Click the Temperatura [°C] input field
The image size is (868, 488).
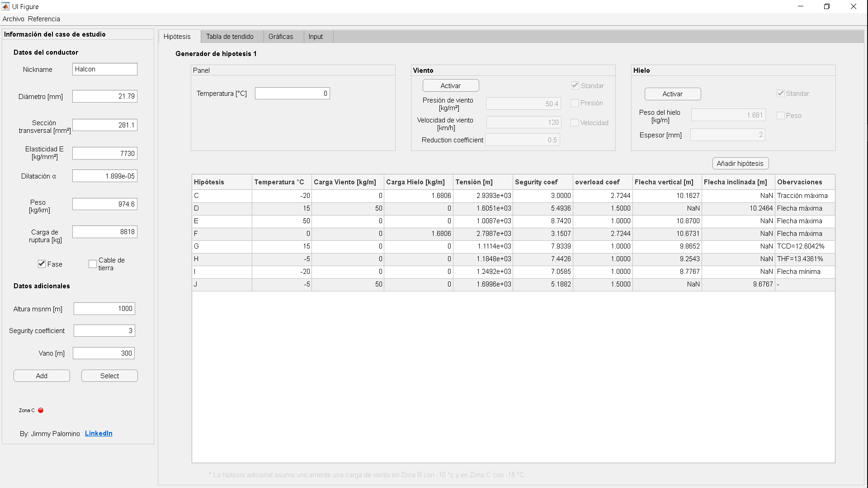pos(292,94)
